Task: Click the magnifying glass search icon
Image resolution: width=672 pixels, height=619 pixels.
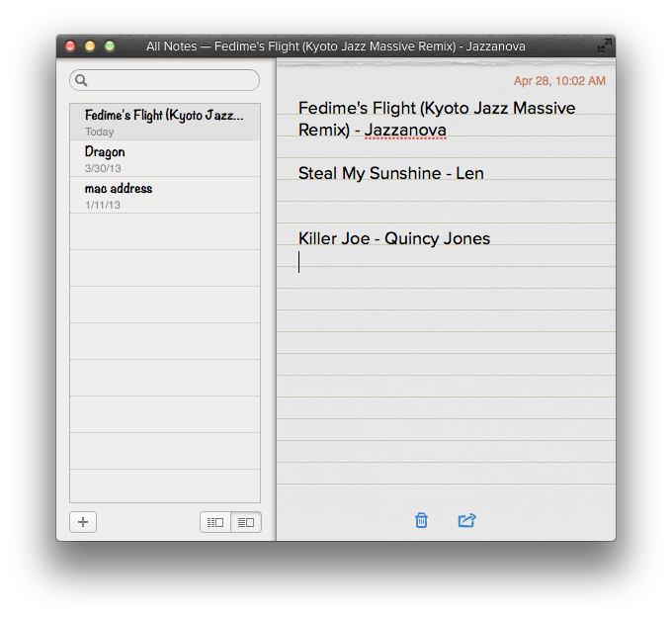Action: [81, 80]
